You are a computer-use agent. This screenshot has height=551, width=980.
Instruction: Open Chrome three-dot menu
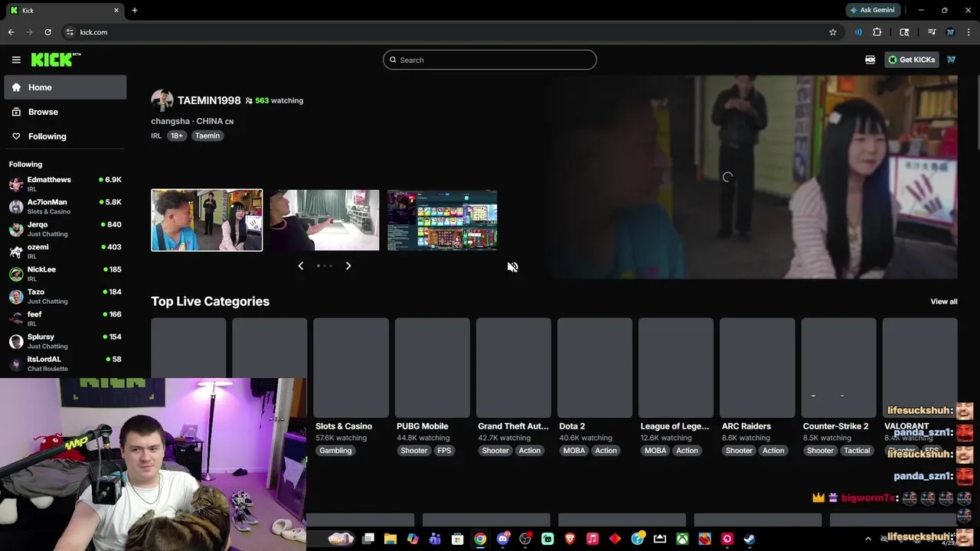point(969,32)
